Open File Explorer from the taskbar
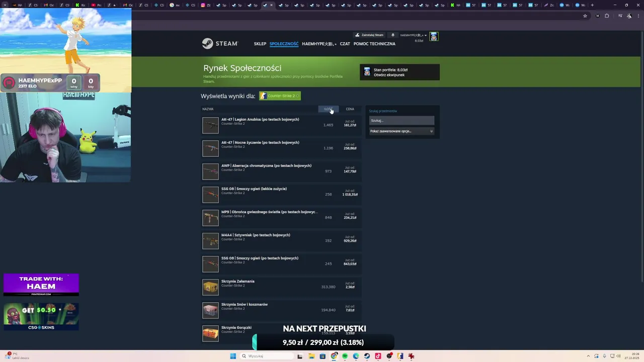The width and height of the screenshot is (644, 362). pos(311,356)
